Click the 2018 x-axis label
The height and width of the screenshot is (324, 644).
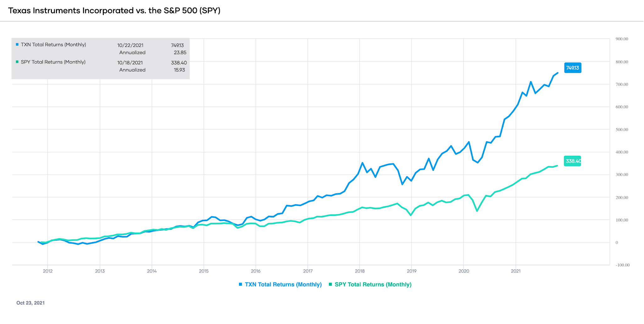360,271
